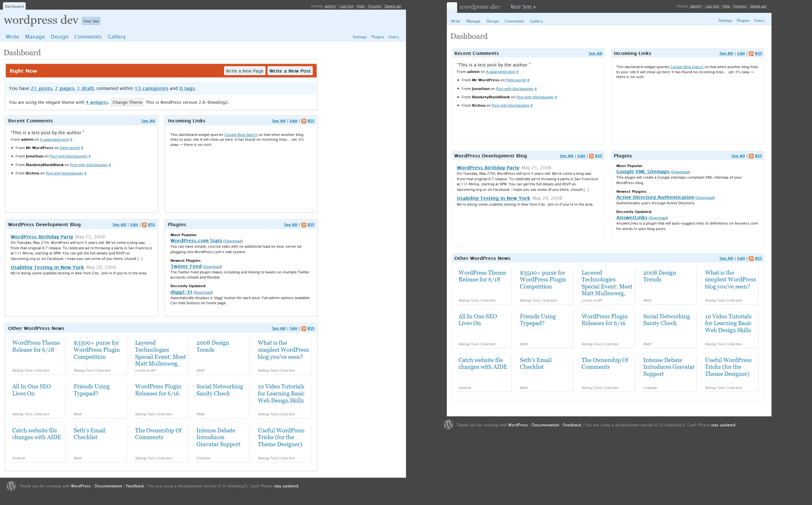Click the Dashboard tab at top left

pyautogui.click(x=14, y=6)
